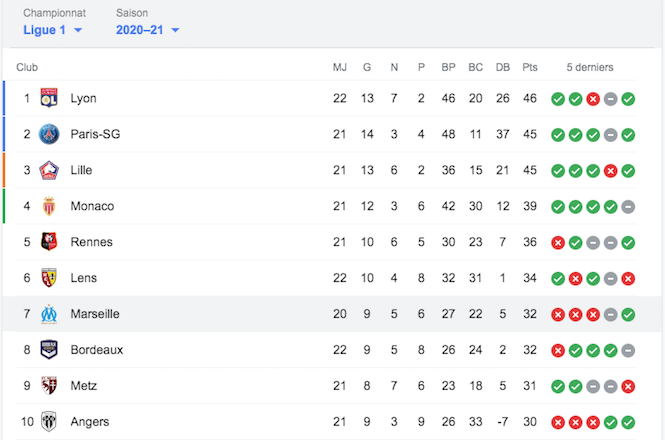The width and height of the screenshot is (665, 440).
Task: Click Angers' last green win indicator
Action: [628, 423]
